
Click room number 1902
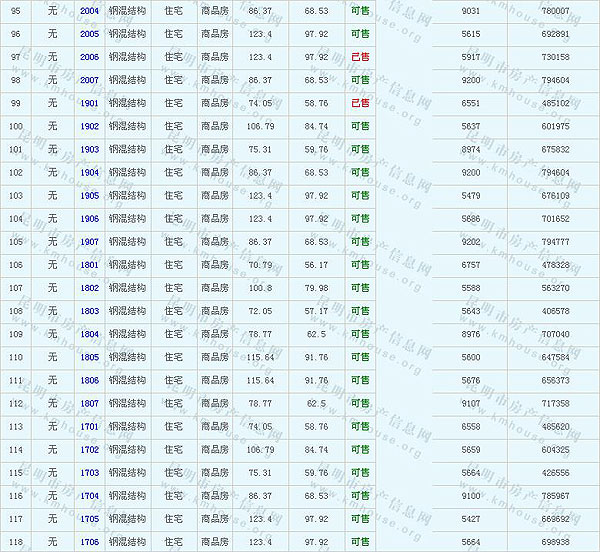tap(89, 126)
